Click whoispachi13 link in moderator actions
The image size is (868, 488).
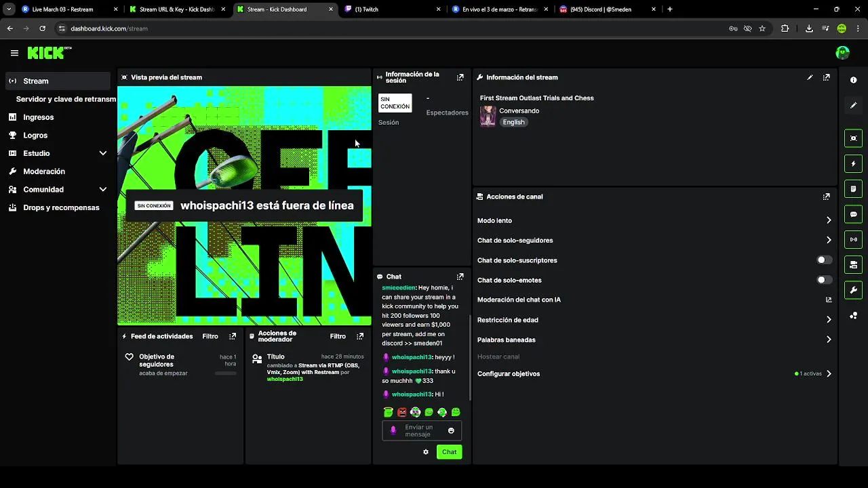(x=285, y=380)
